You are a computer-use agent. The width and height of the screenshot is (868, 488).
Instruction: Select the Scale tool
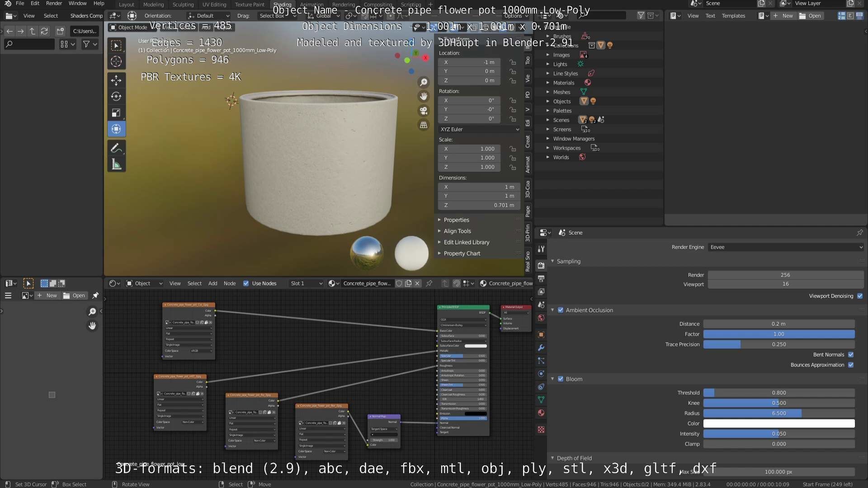116,113
